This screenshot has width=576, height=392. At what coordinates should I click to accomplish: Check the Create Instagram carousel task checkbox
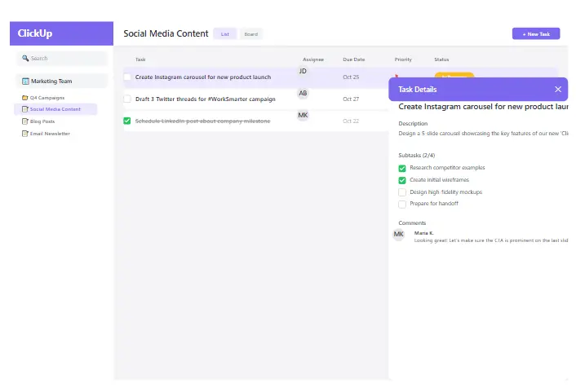point(127,77)
